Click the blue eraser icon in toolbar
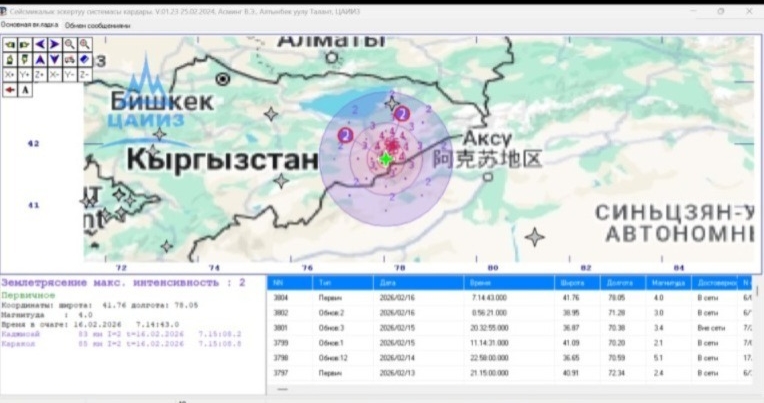Image resolution: width=764 pixels, height=403 pixels. 85,59
